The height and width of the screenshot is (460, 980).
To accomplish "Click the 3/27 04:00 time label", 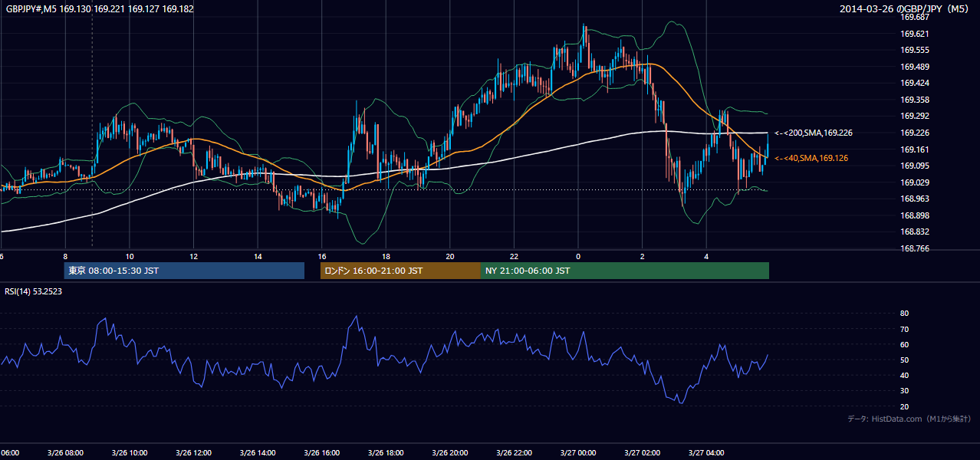I will coord(707,452).
